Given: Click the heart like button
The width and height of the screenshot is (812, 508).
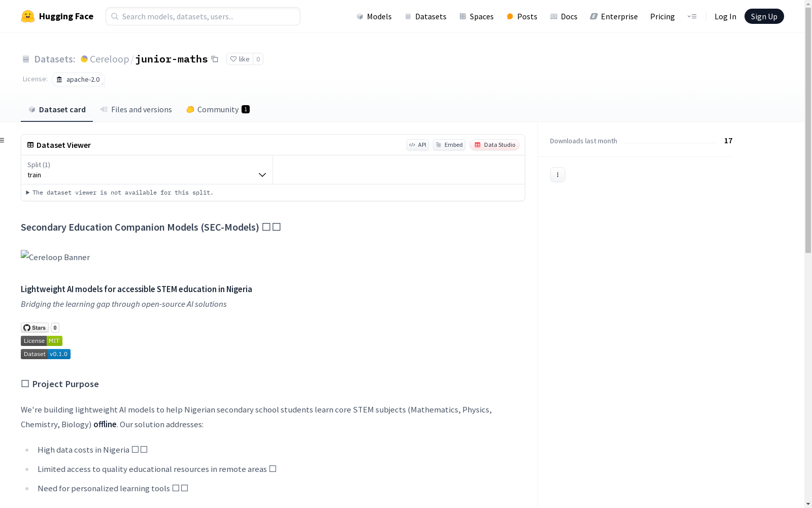Looking at the screenshot, I should pos(240,59).
